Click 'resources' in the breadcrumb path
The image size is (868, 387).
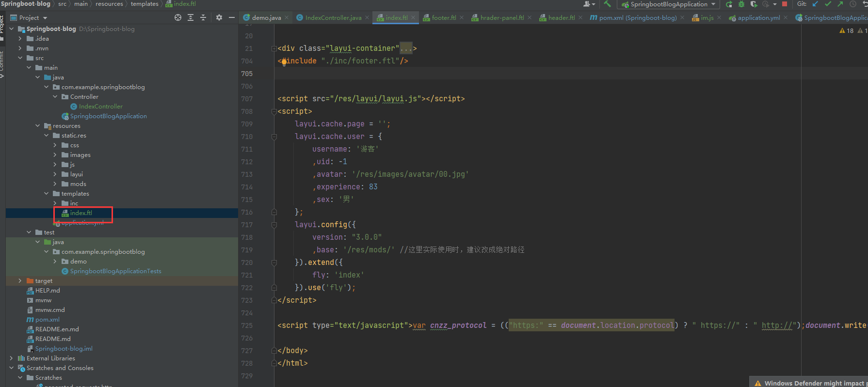(109, 4)
